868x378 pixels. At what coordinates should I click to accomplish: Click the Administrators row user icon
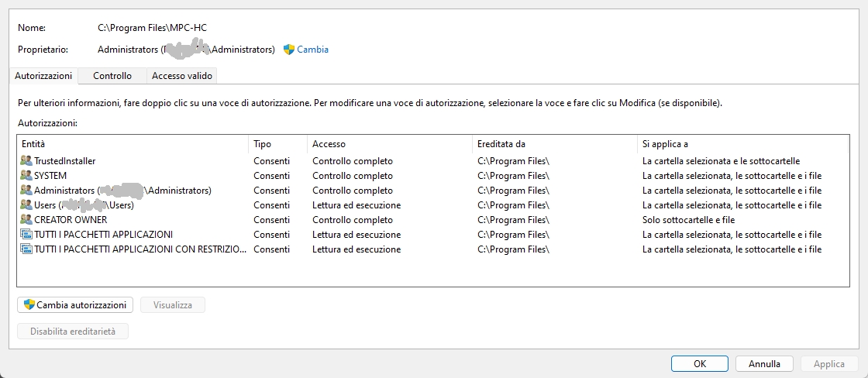26,191
